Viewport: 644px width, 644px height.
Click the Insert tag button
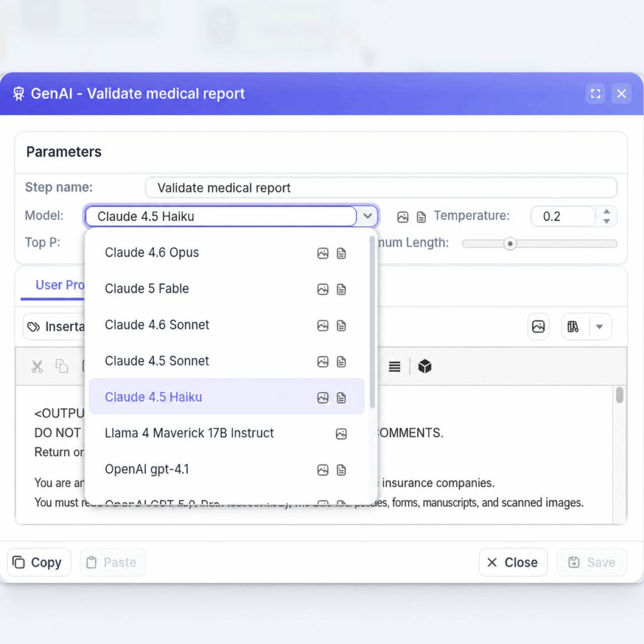[x=54, y=326]
